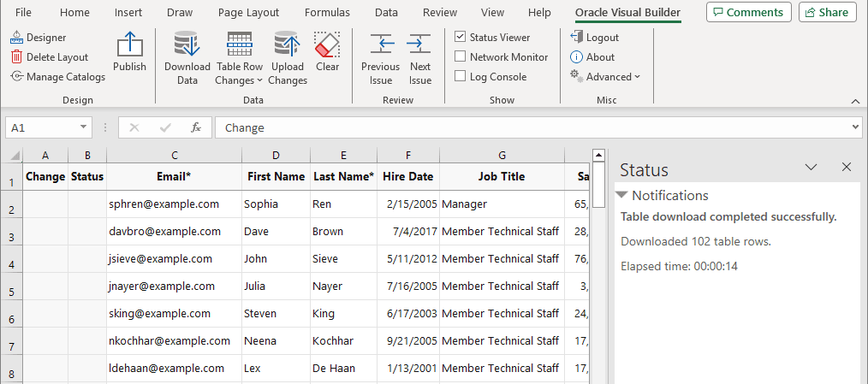Open the Page Layout tab
The width and height of the screenshot is (868, 384).
(248, 12)
